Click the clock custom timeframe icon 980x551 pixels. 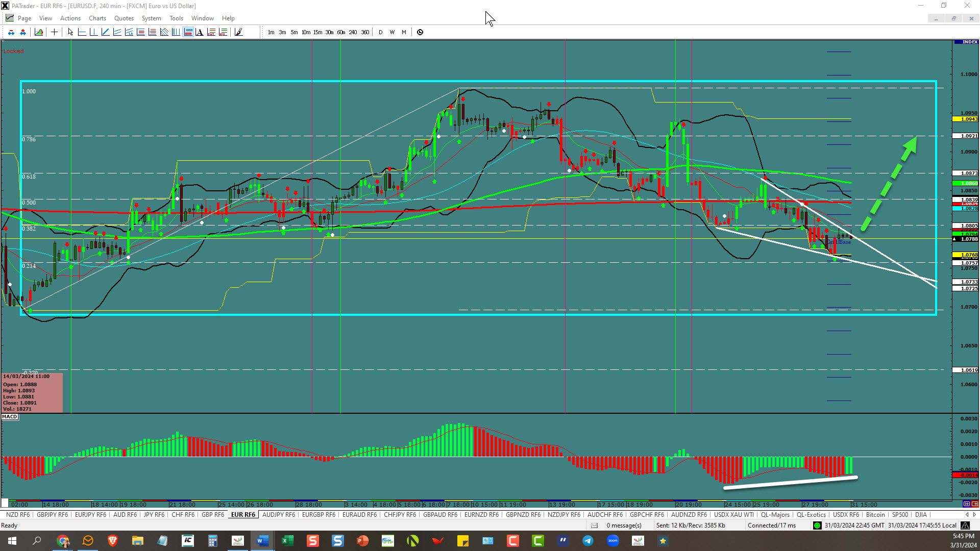pos(420,32)
